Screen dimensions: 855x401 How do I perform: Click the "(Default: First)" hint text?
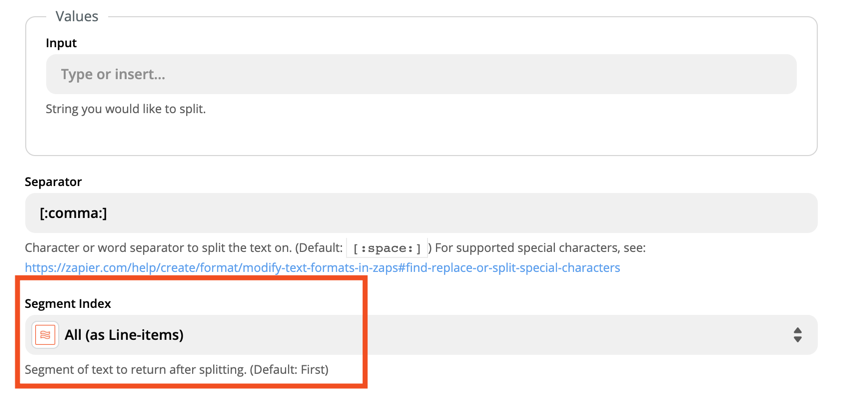[289, 369]
